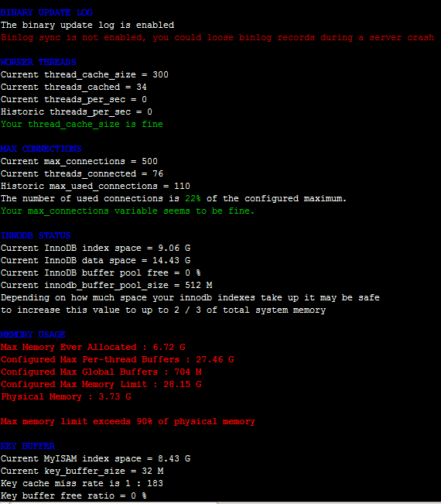The width and height of the screenshot is (441, 504).
Task: Click the BINARY UPDATE LOG heading
Action: tap(46, 12)
